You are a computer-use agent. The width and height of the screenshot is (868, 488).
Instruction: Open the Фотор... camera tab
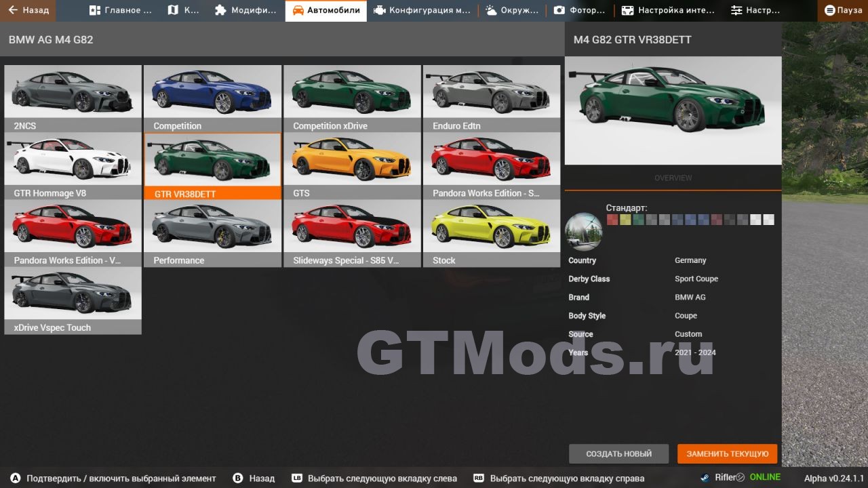pyautogui.click(x=578, y=10)
